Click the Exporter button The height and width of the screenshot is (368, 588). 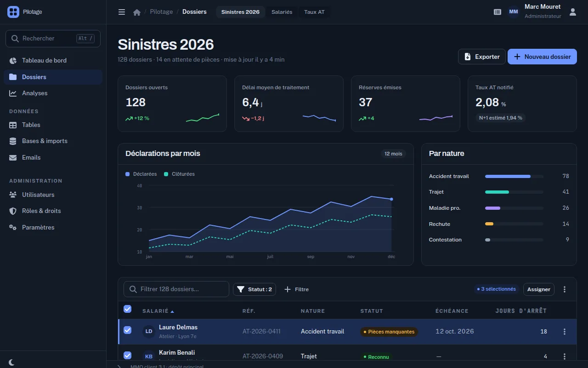click(482, 57)
